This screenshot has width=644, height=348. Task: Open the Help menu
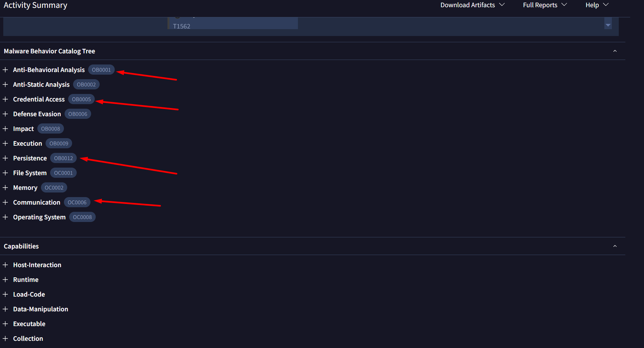596,5
